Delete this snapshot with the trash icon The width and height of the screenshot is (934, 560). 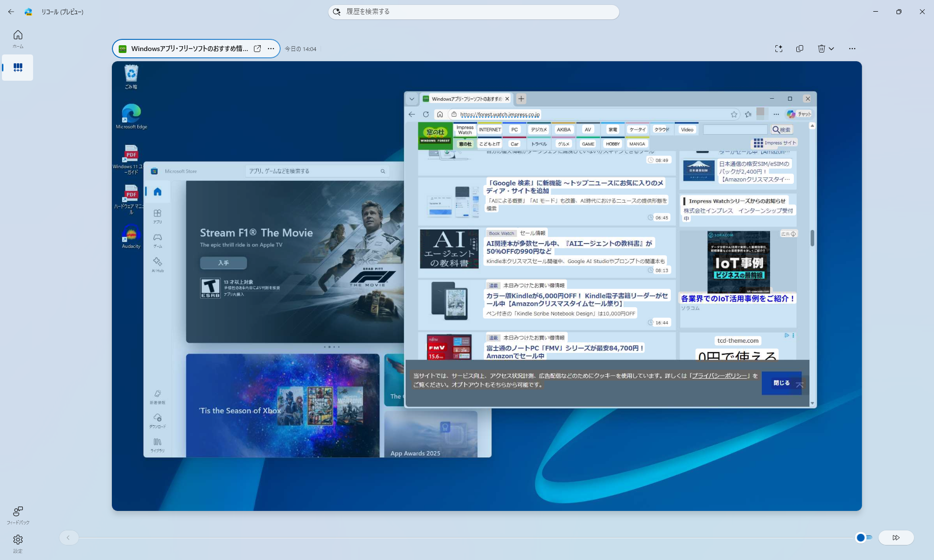tap(821, 49)
